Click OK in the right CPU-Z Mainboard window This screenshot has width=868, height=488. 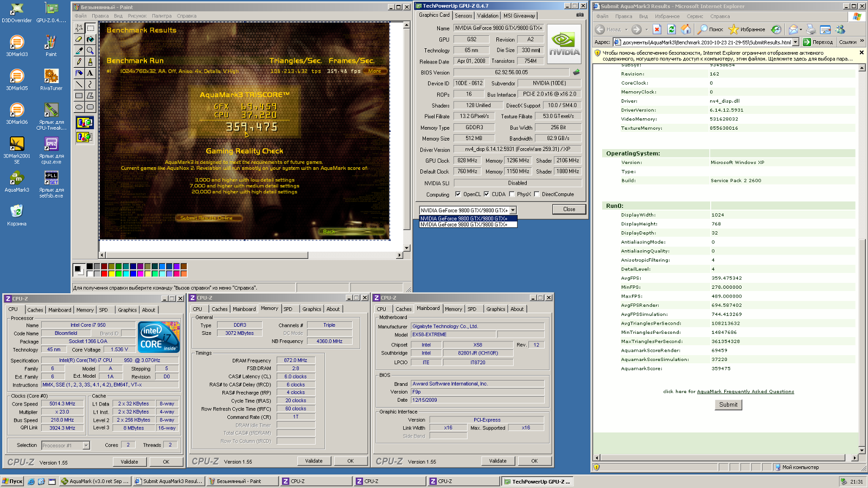point(534,461)
